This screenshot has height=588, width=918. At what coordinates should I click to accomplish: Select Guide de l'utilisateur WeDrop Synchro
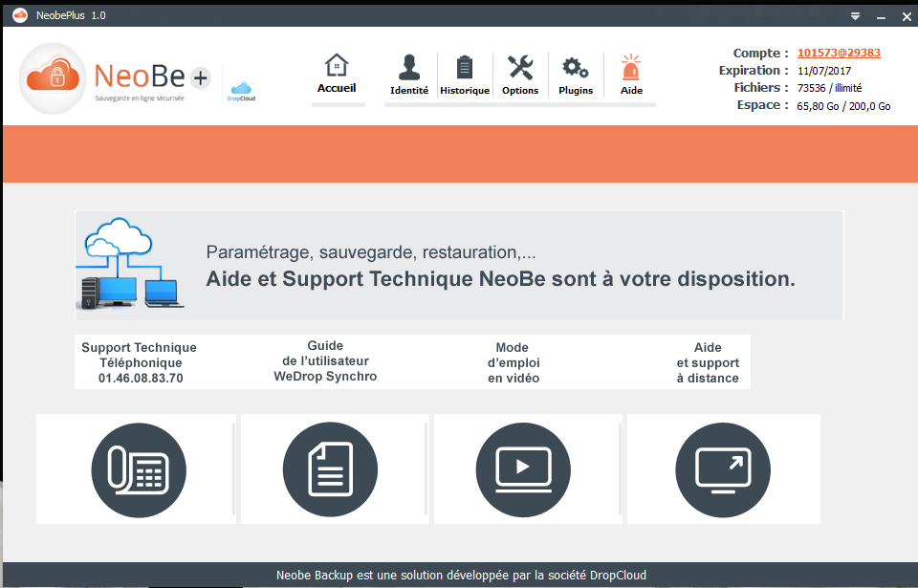pos(325,361)
